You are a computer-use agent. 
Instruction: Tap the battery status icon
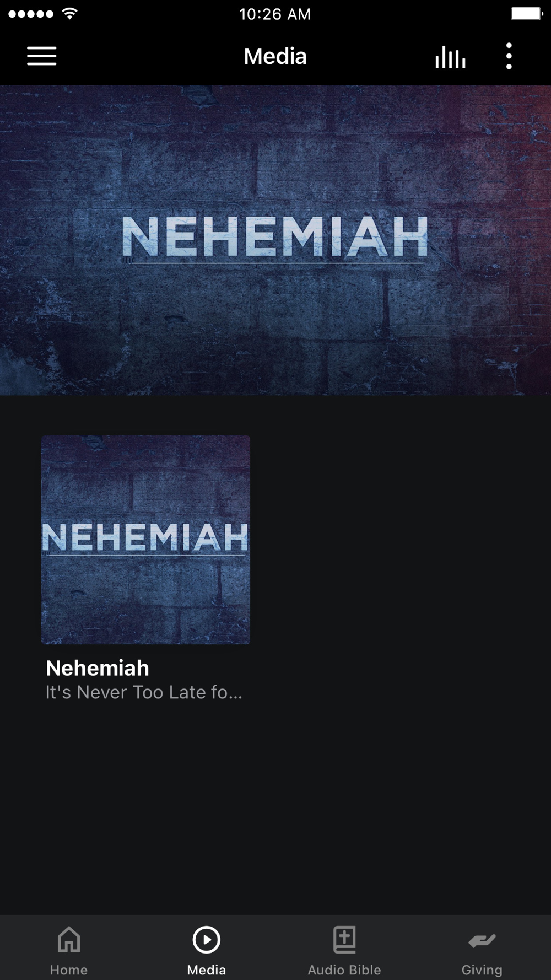tap(527, 14)
